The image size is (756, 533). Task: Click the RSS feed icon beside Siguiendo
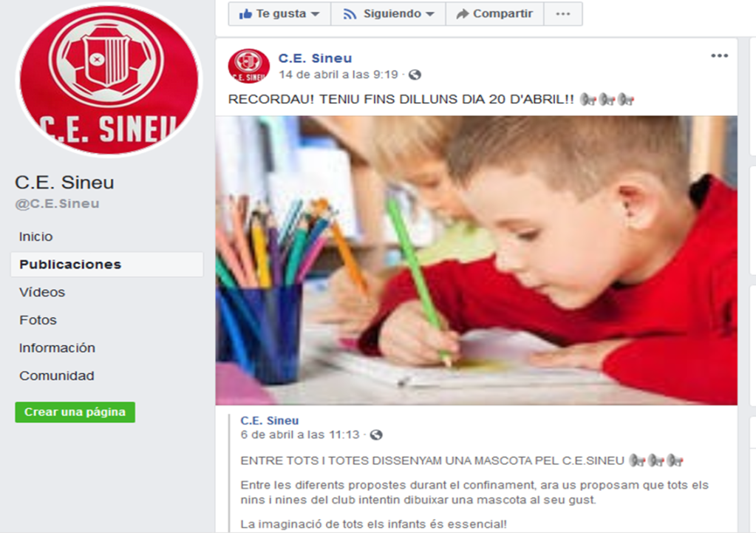pyautogui.click(x=350, y=14)
